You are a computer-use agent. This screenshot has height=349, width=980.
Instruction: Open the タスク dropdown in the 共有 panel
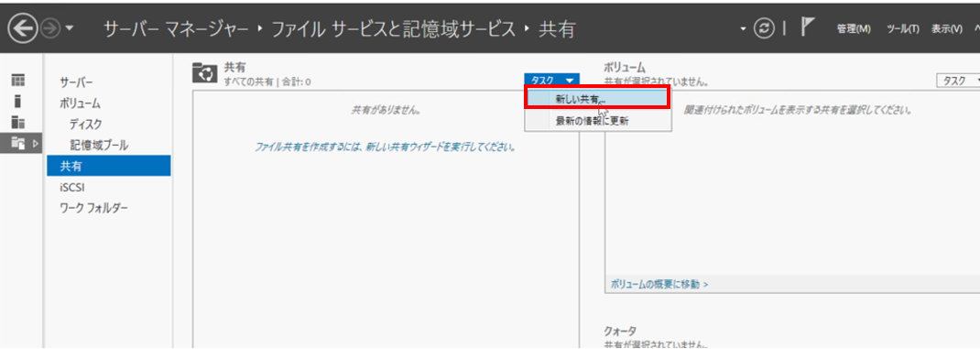(552, 80)
